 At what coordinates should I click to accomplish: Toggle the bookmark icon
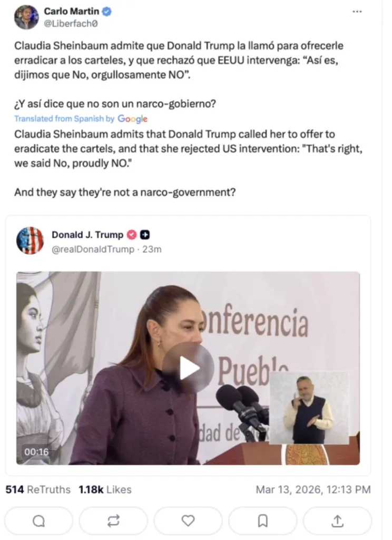coord(262,521)
